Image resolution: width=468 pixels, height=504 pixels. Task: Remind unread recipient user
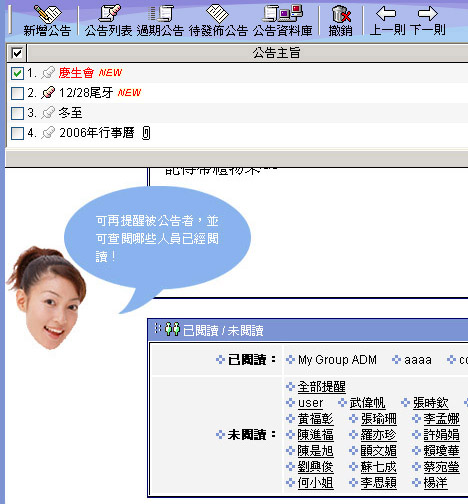tap(310, 403)
